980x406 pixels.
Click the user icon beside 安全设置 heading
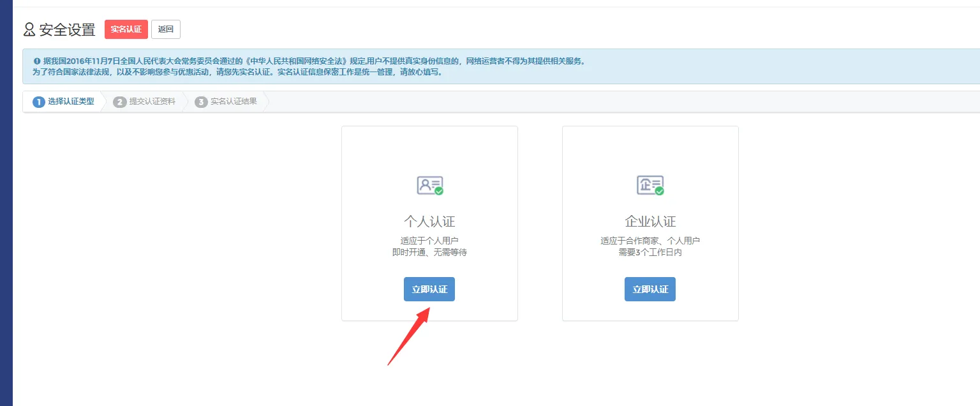[29, 29]
